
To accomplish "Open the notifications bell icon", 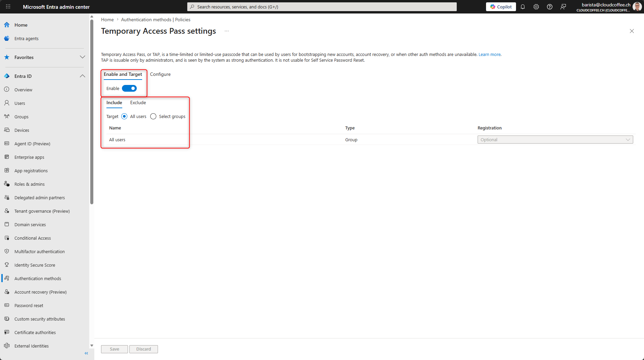I will 523,7.
